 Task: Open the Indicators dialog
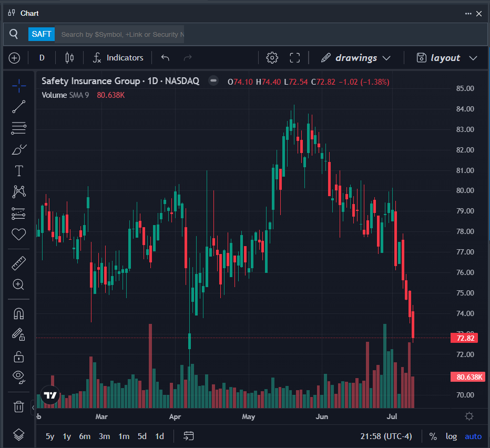(118, 58)
